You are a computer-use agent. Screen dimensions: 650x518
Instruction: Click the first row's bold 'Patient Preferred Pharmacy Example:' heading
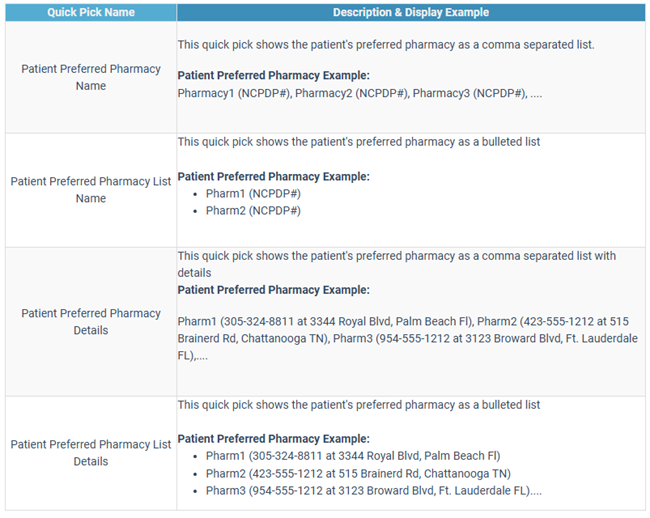click(273, 75)
